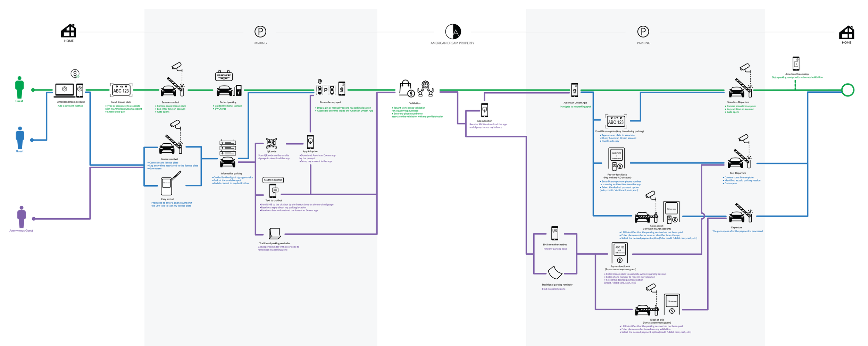Select the green Guest figure

19,87
